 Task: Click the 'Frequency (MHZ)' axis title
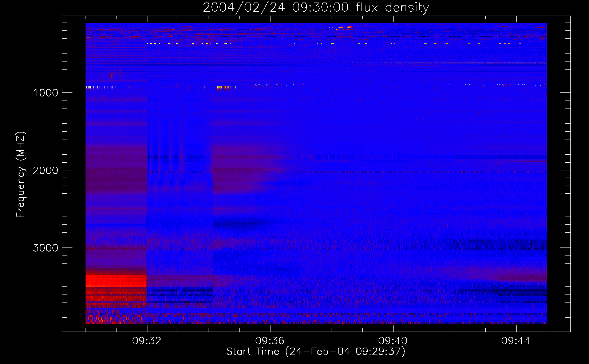21,175
